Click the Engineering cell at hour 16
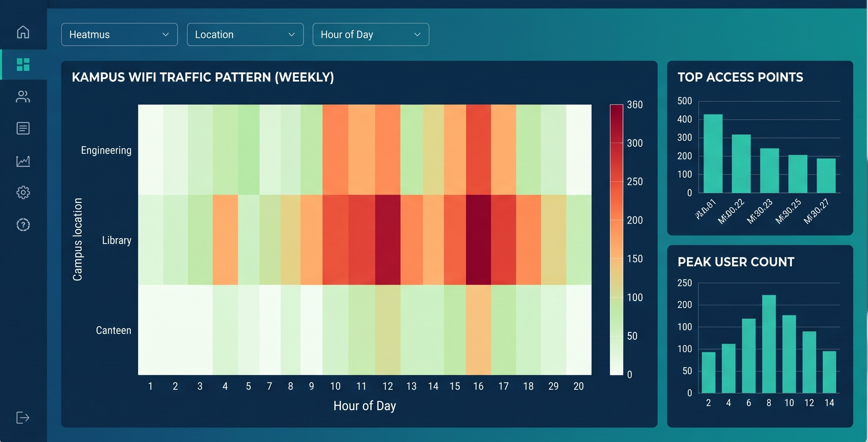The height and width of the screenshot is (442, 868). click(478, 150)
